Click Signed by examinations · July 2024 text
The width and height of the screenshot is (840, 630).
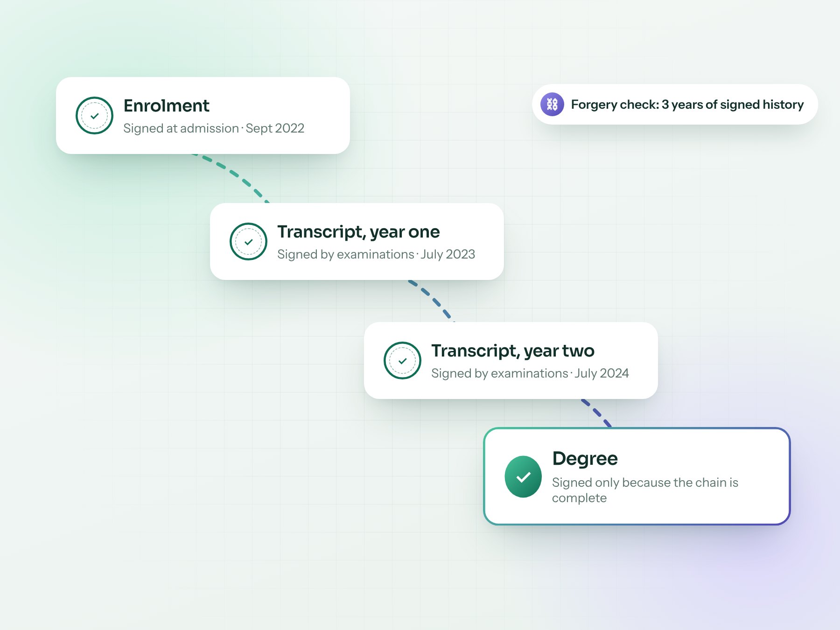pos(530,373)
